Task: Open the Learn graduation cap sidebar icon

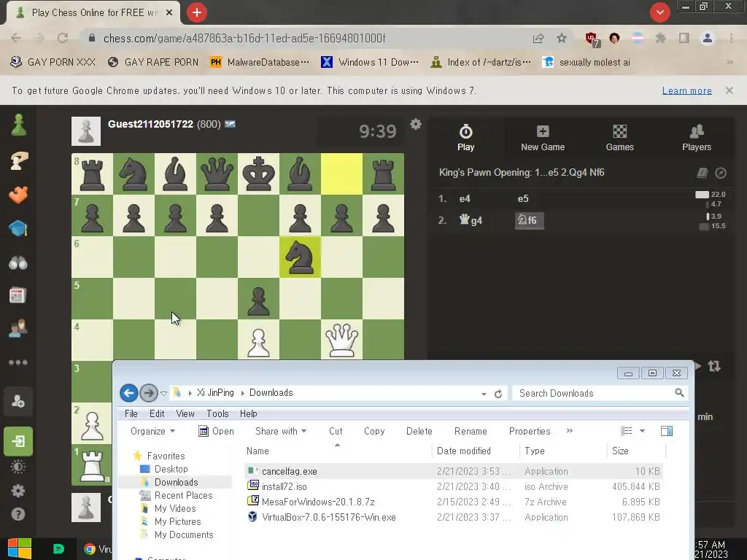Action: coord(18,229)
